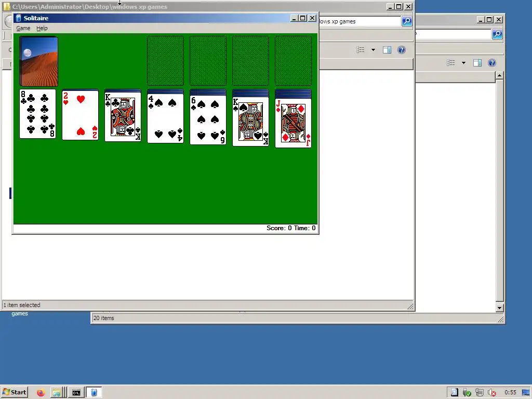Click the Show Desktop button in tray corner

pyautogui.click(x=526, y=393)
